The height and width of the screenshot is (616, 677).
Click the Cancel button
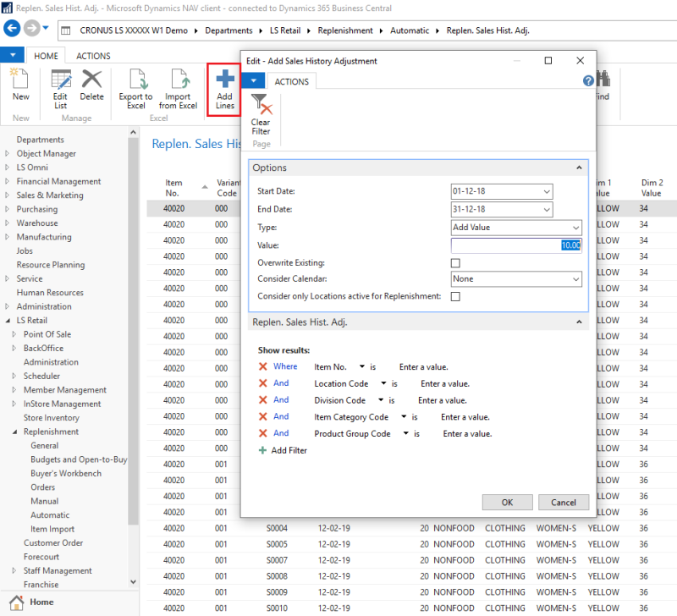[564, 503]
